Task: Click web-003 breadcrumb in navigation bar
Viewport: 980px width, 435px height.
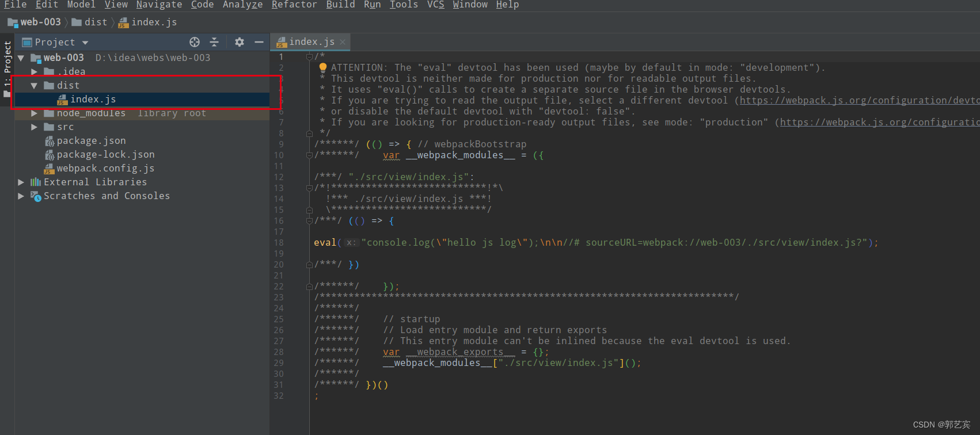Action: click(35, 22)
